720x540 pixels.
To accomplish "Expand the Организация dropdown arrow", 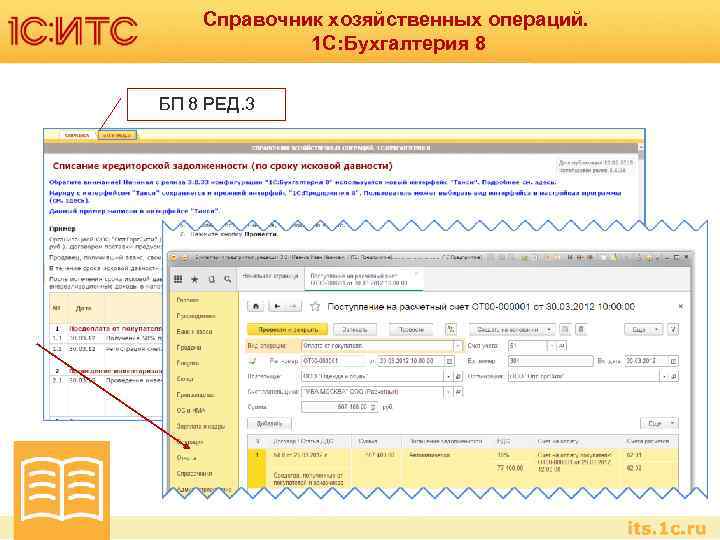I will pos(664,377).
